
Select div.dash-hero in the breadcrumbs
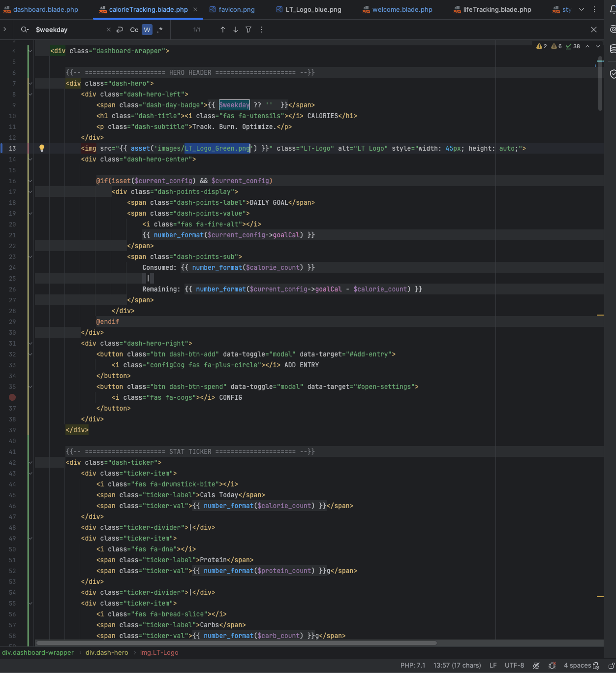tap(107, 652)
